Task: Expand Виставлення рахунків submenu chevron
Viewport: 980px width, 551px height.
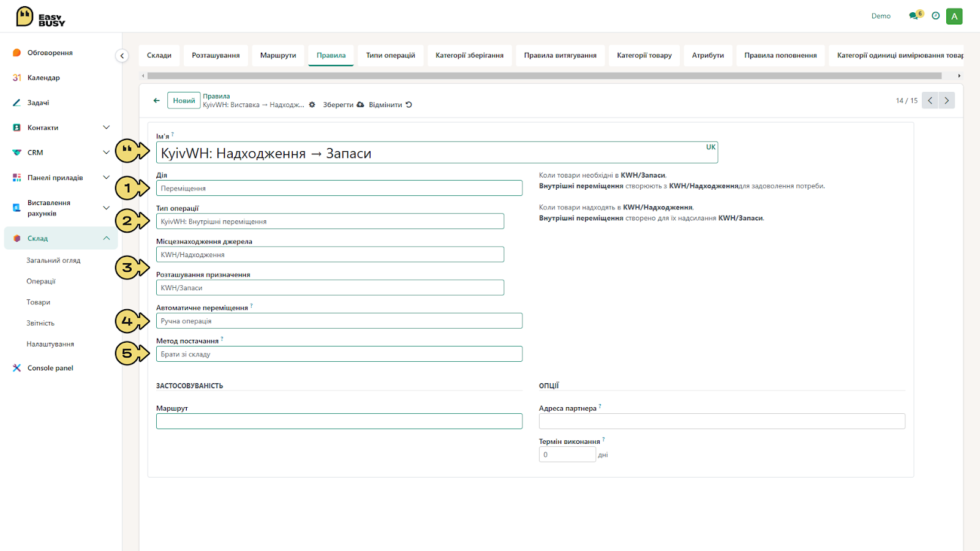Action: 107,208
